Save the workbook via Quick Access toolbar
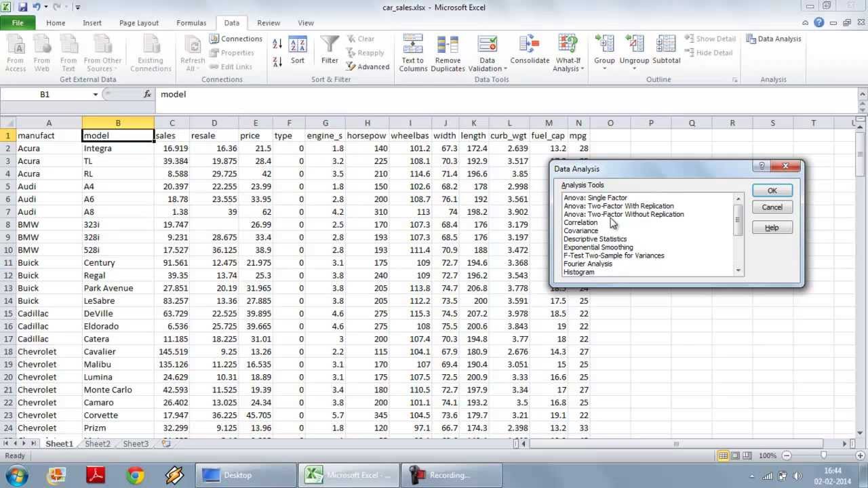 point(23,7)
